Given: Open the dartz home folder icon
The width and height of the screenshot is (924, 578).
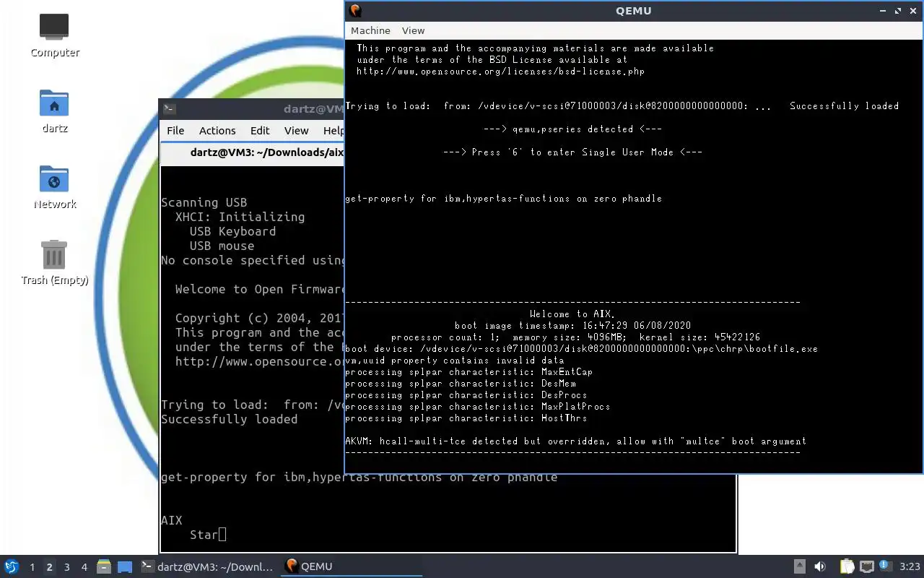Looking at the screenshot, I should click(x=54, y=111).
